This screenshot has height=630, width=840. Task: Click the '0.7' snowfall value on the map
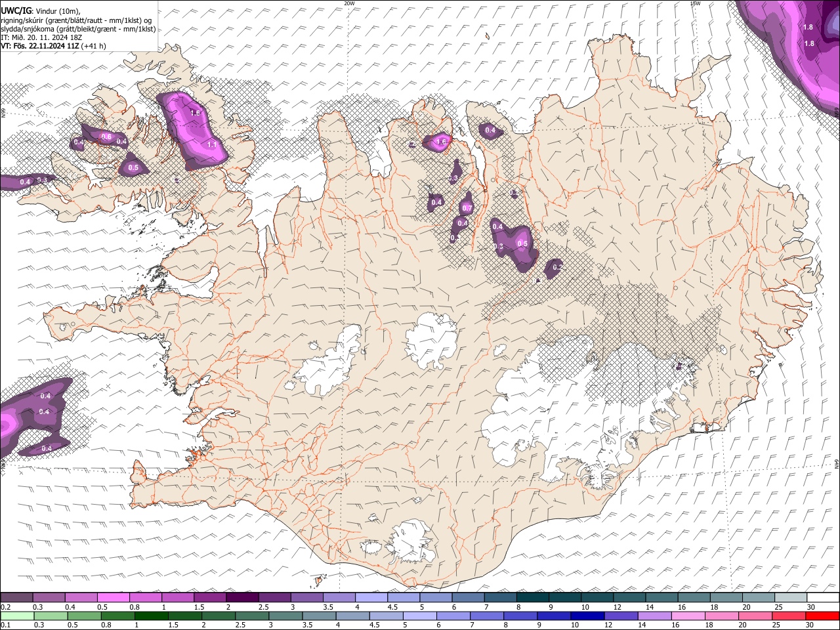click(x=467, y=209)
